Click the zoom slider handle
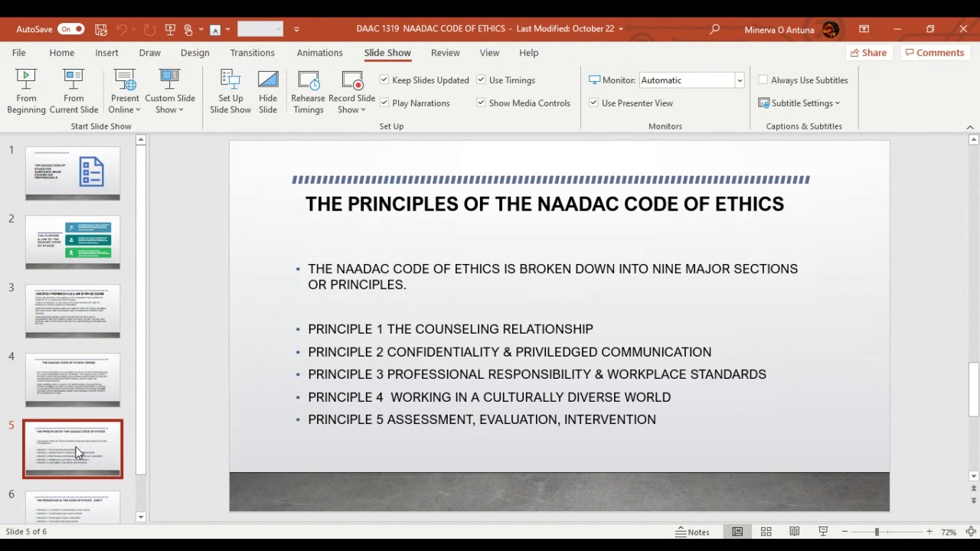 877,532
